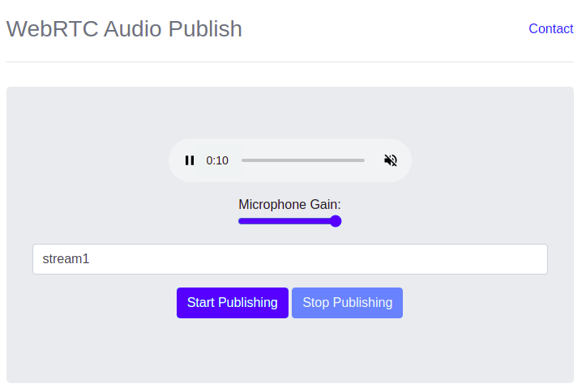Click the Stop Publishing button
The height and width of the screenshot is (392, 586).
click(347, 303)
